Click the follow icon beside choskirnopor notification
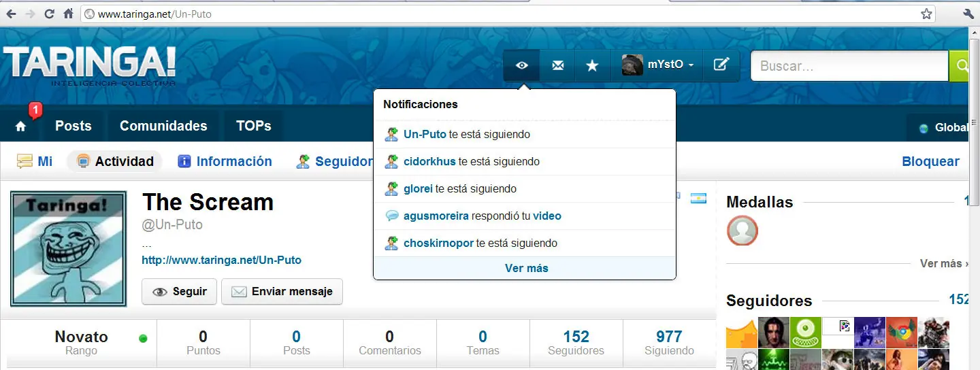Image resolution: width=980 pixels, height=370 pixels. click(391, 243)
